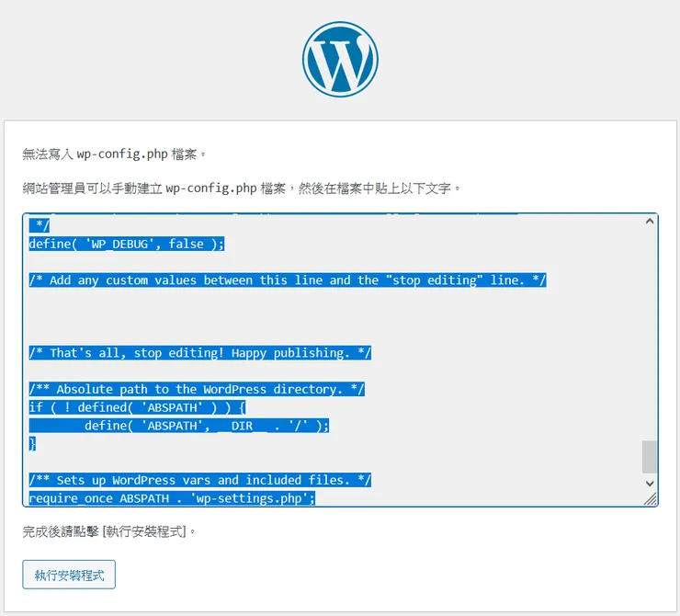Click the text 完成後請點擊 [執行安裝程式]
Viewport: 680px width, 616px height.
pos(108,531)
